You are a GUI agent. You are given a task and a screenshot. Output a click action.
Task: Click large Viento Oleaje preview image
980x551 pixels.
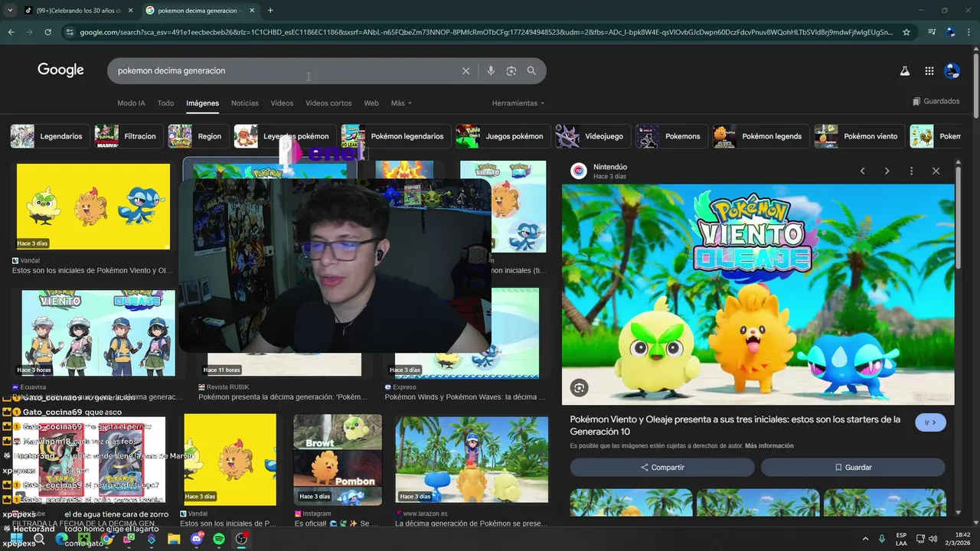758,295
